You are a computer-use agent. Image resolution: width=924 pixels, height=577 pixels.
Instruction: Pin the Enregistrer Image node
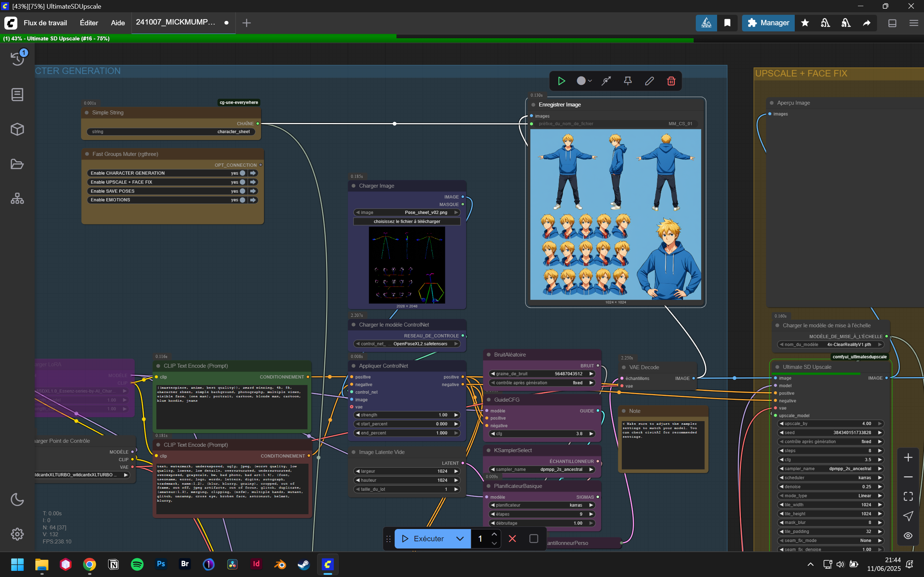(627, 81)
